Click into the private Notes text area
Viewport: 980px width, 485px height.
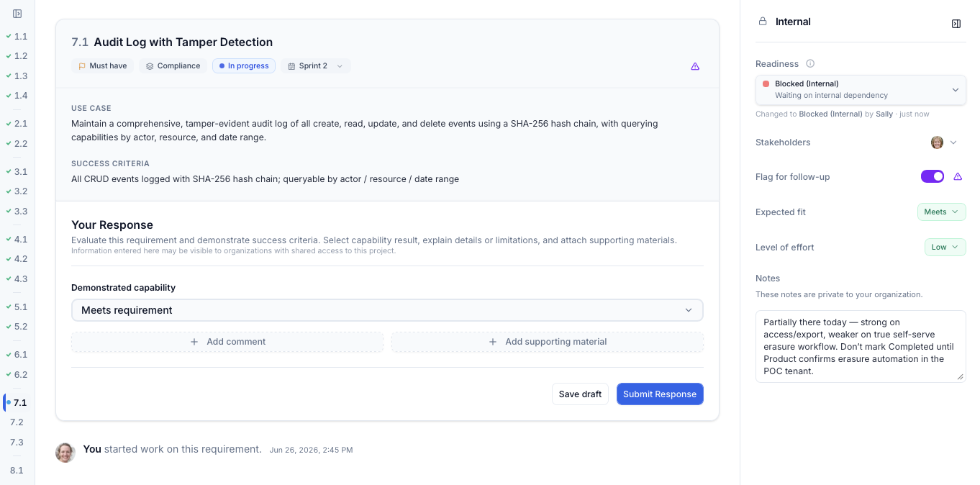click(861, 346)
